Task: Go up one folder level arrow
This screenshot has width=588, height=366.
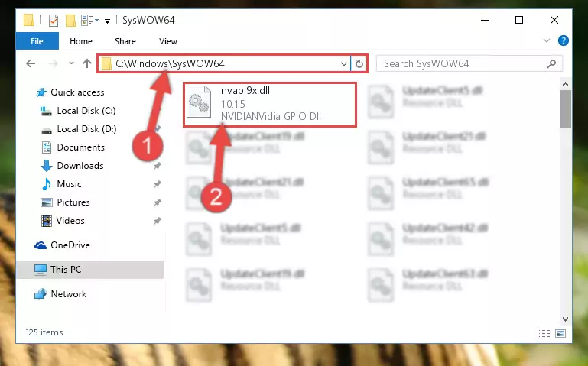Action: (87, 63)
